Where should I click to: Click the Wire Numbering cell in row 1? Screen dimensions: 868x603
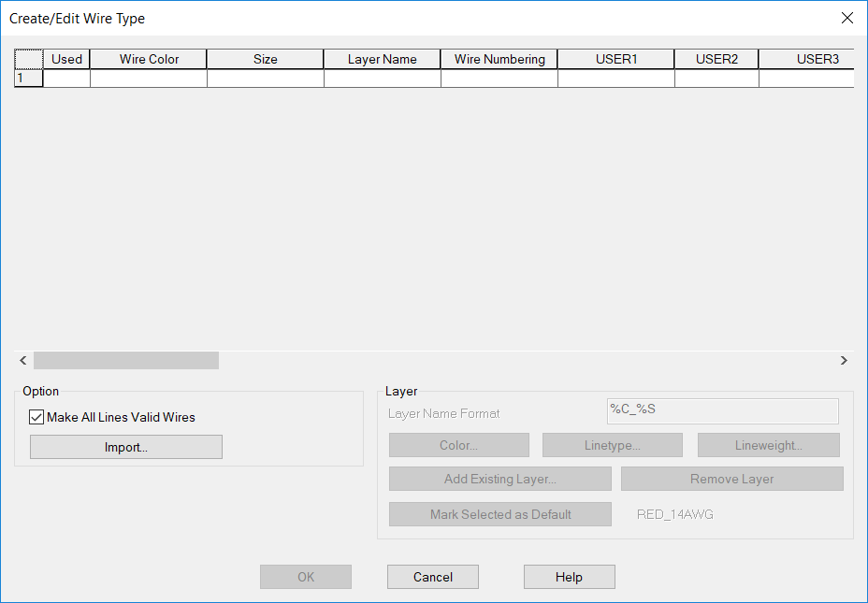(499, 78)
